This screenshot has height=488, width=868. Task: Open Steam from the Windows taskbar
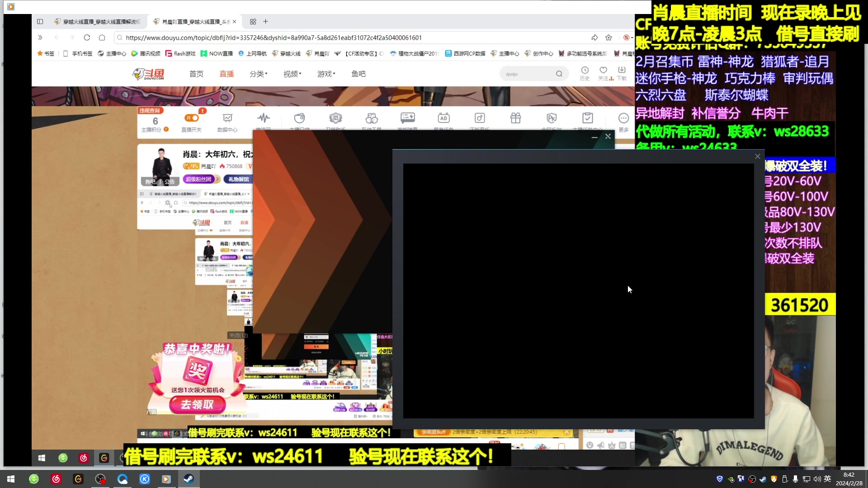pos(189,479)
